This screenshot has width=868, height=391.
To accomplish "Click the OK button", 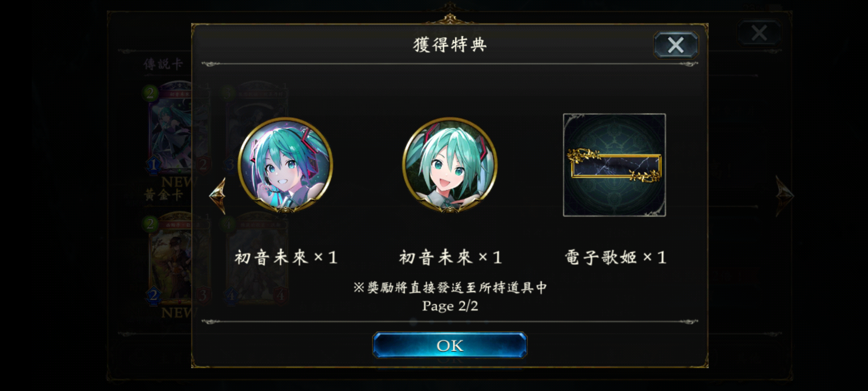I will coord(450,345).
